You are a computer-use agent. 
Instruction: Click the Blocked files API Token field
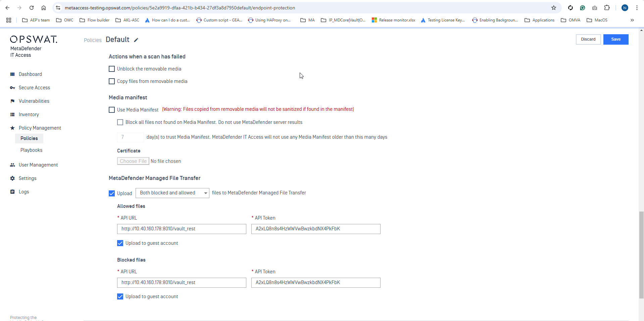pos(316,283)
